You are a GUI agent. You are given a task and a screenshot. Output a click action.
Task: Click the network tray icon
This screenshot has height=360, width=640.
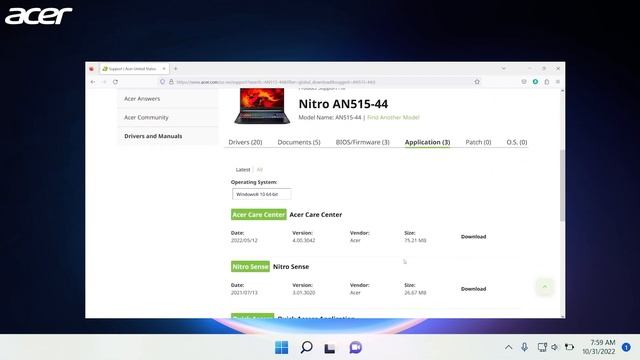tap(542, 347)
